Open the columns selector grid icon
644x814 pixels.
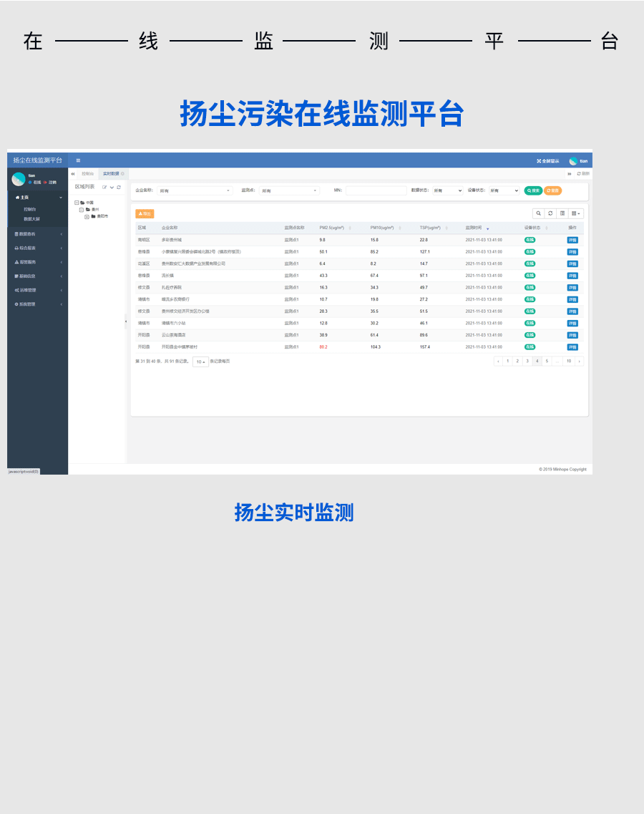576,213
